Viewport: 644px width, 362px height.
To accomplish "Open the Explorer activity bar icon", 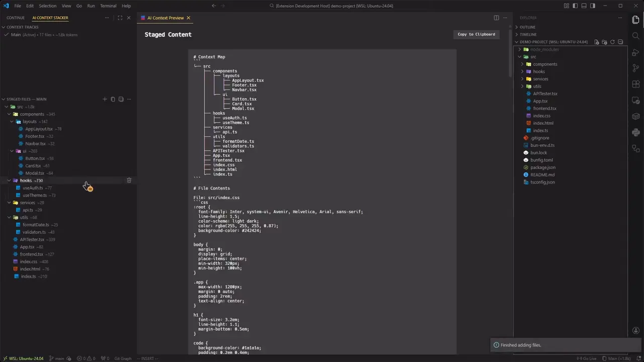I will [x=636, y=20].
